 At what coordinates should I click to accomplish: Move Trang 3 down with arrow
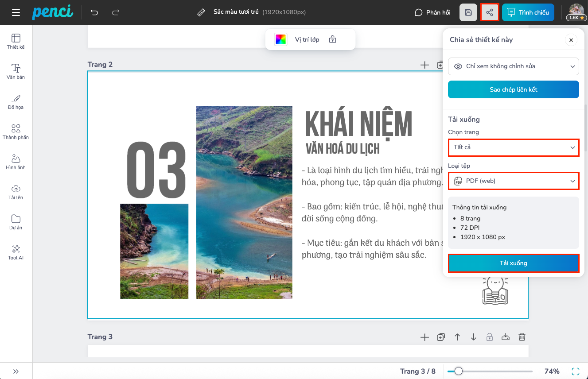[473, 337]
